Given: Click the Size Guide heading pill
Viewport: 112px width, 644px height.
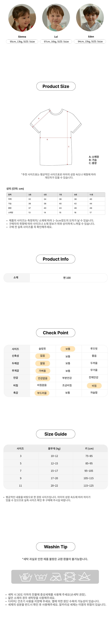Looking at the screenshot, I should click(x=56, y=434).
